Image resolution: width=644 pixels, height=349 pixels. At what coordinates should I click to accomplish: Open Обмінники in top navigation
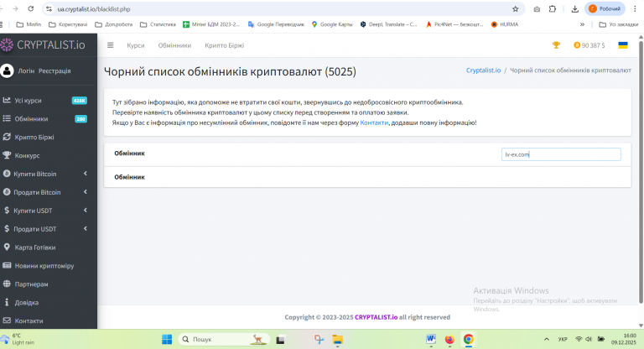click(x=174, y=45)
